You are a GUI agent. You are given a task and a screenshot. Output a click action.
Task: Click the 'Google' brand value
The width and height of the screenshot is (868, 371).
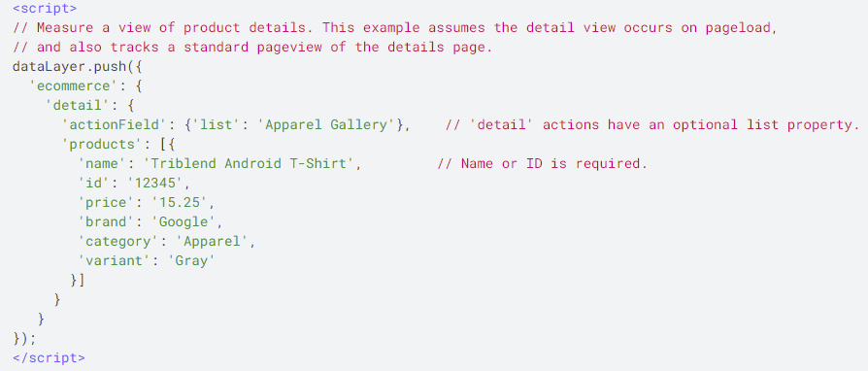pyautogui.click(x=184, y=222)
